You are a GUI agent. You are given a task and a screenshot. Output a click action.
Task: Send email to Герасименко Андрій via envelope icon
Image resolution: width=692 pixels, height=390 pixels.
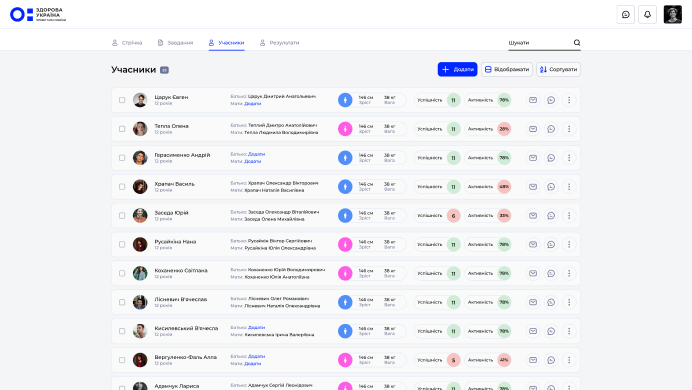coord(533,158)
